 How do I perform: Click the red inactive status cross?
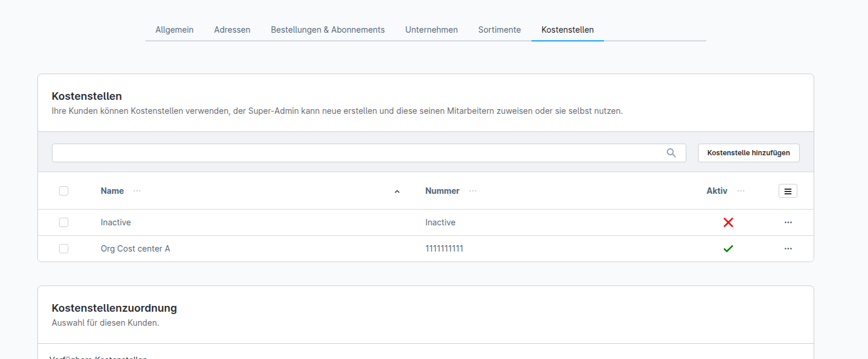point(728,222)
